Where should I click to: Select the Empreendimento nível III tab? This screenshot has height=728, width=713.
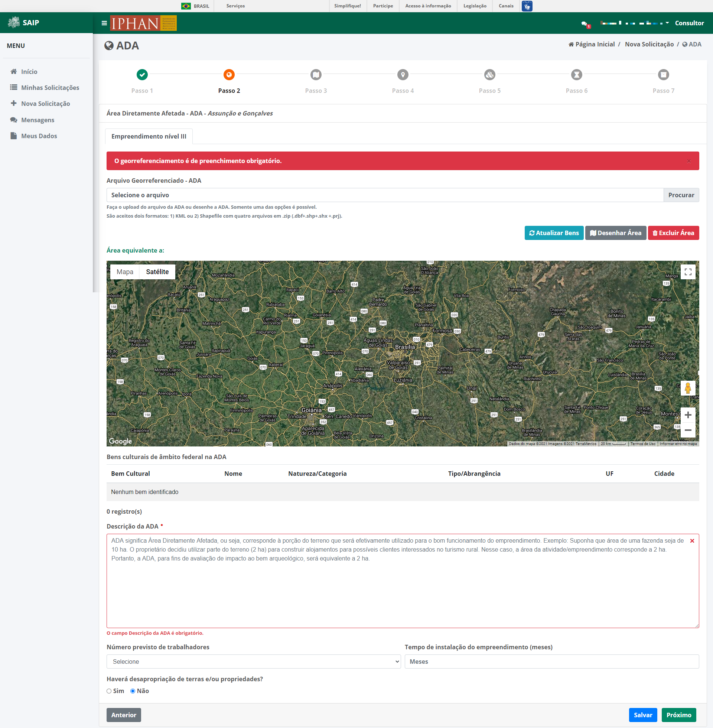149,136
